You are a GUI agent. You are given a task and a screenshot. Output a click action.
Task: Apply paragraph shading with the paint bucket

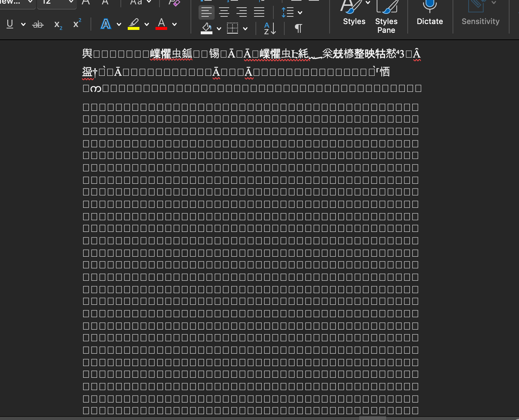point(207,28)
